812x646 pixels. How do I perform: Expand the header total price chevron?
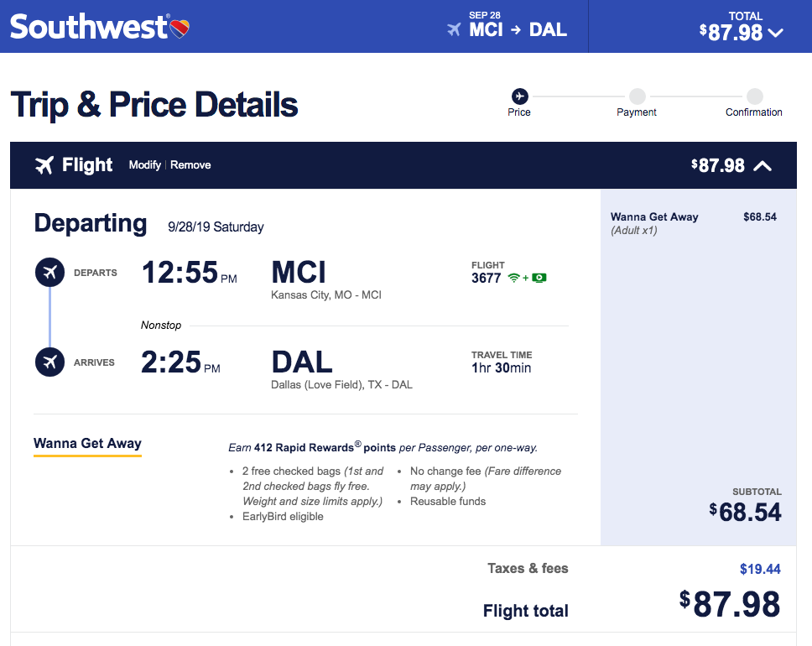tap(776, 33)
